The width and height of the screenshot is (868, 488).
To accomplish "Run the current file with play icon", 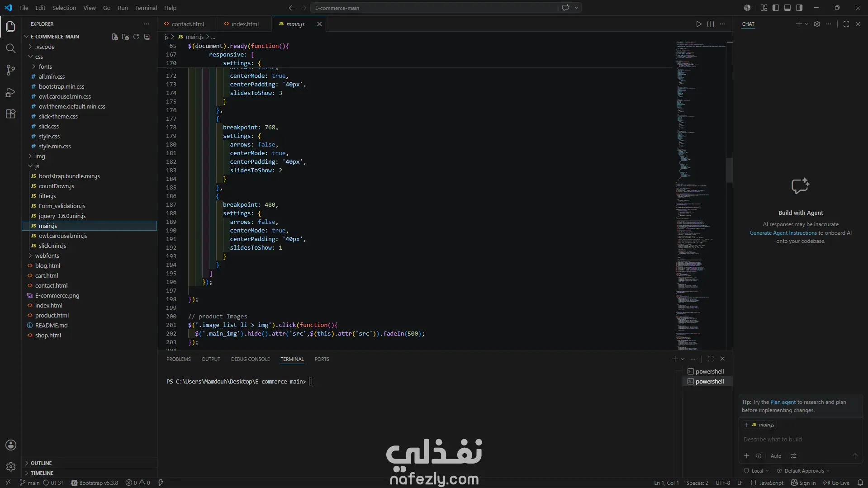I will click(x=699, y=24).
